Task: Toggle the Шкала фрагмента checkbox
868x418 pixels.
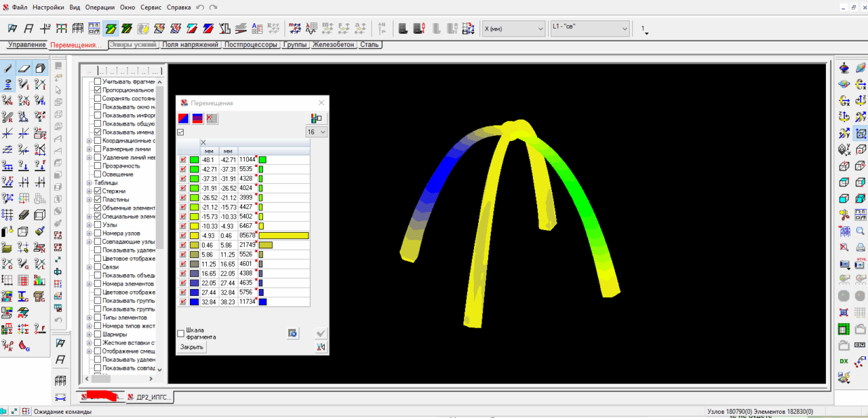Action: click(x=181, y=333)
